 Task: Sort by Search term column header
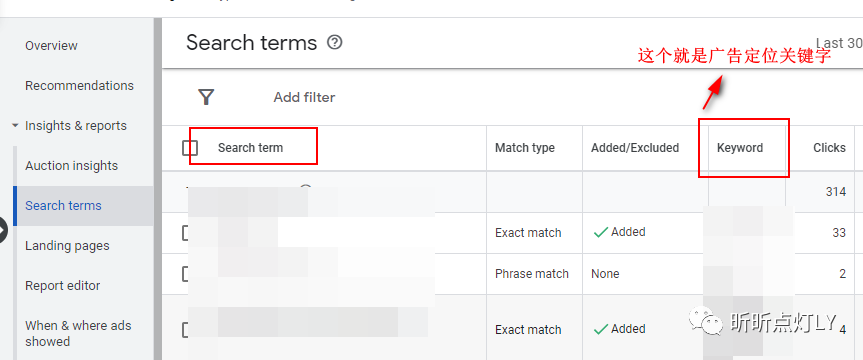250,148
